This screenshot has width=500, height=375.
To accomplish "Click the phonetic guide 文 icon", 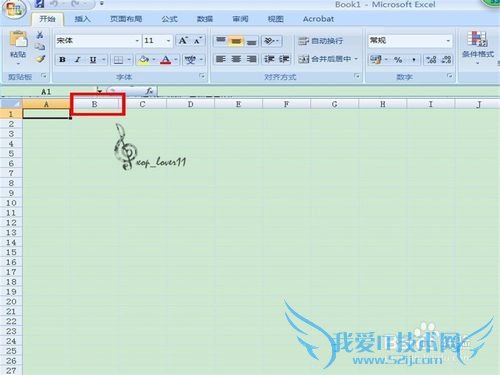I will pos(190,60).
